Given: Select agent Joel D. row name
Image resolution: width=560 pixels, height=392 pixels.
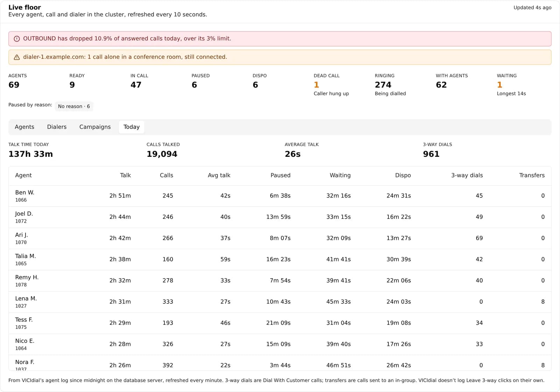Looking at the screenshot, I should pyautogui.click(x=24, y=214).
